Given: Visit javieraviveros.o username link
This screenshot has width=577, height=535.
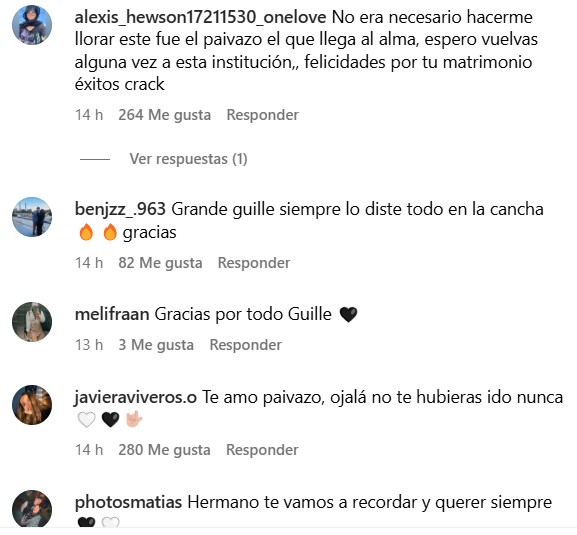Looking at the screenshot, I should pos(135,397).
